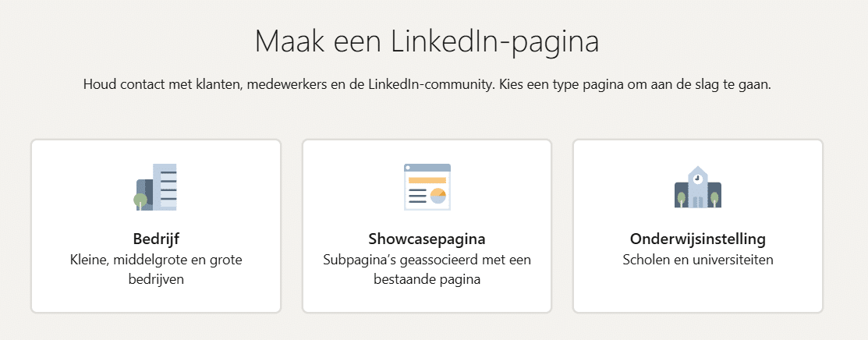
Task: Select the Showcasepagina card's empty bottom area
Action: tap(427, 300)
